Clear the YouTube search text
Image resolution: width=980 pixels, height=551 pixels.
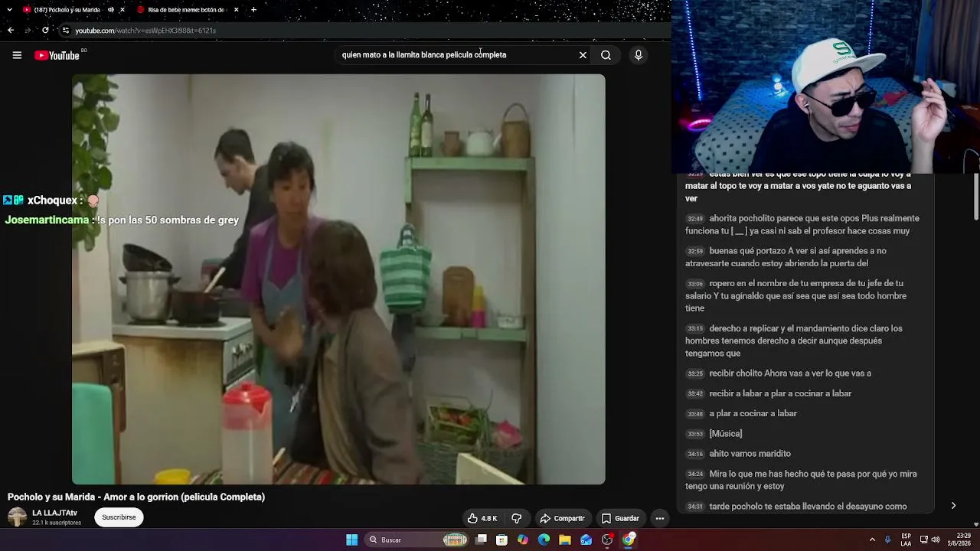pos(583,55)
